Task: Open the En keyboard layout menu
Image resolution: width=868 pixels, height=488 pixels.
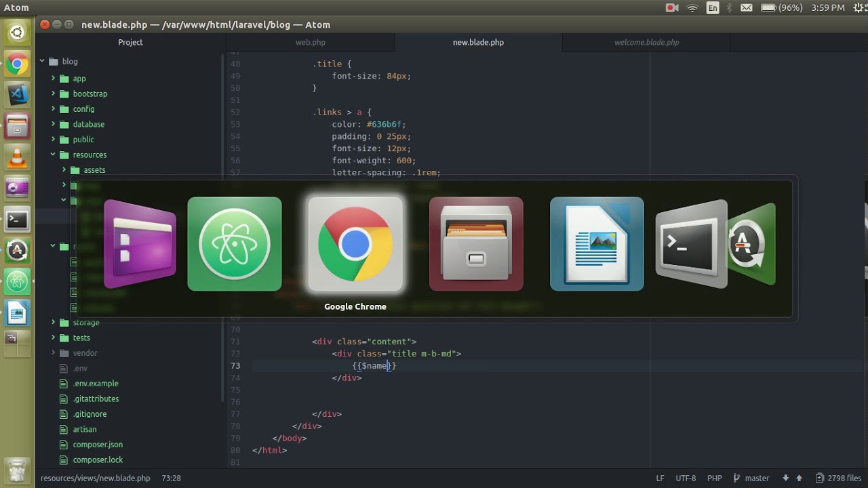Action: (713, 8)
